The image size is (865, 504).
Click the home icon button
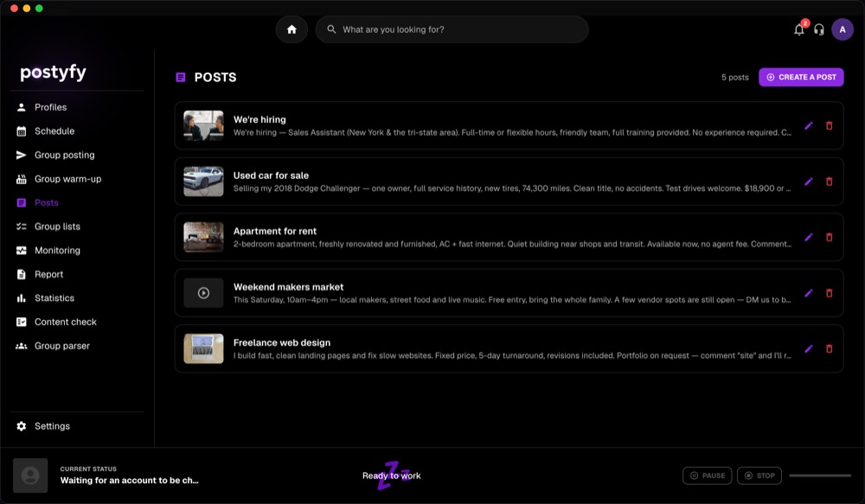click(292, 29)
